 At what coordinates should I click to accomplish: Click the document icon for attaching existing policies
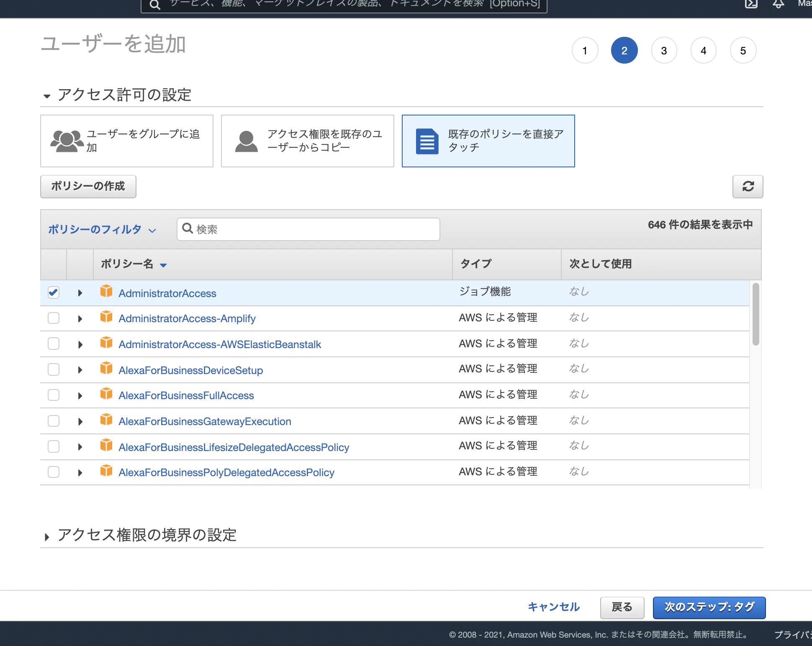point(427,141)
